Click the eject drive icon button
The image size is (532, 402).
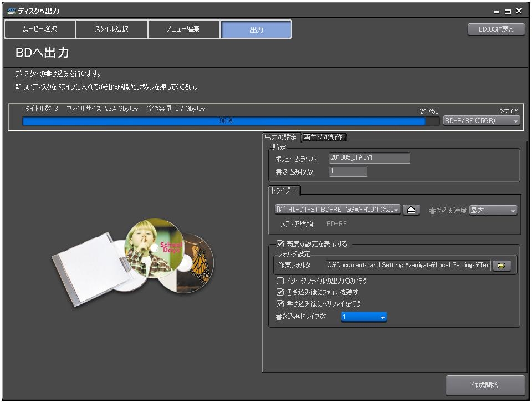coord(411,210)
